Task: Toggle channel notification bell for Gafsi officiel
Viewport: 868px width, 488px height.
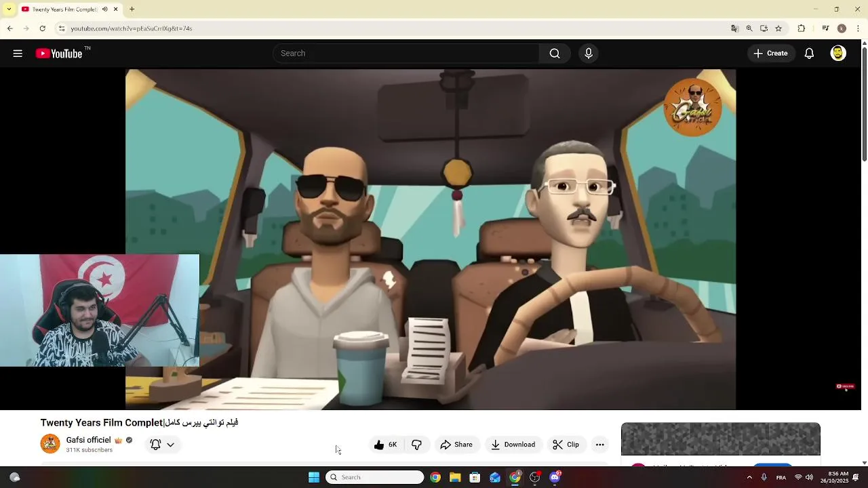Action: (x=155, y=445)
